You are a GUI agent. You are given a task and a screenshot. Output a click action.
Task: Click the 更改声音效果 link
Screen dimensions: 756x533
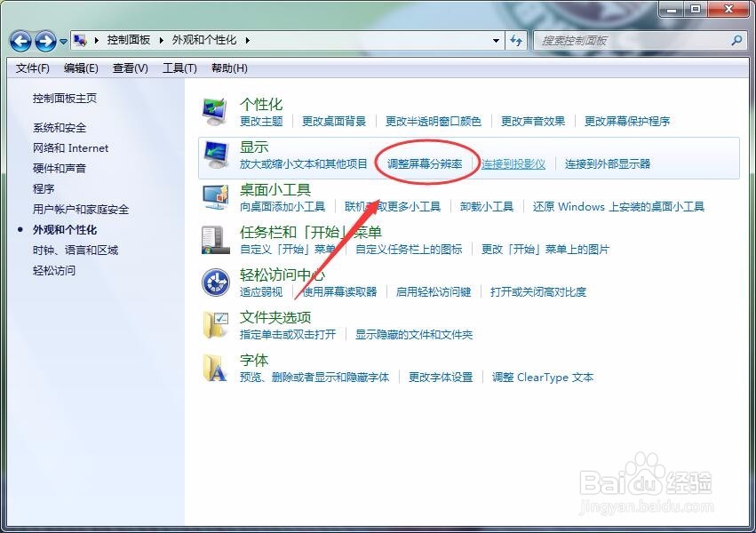pos(533,121)
